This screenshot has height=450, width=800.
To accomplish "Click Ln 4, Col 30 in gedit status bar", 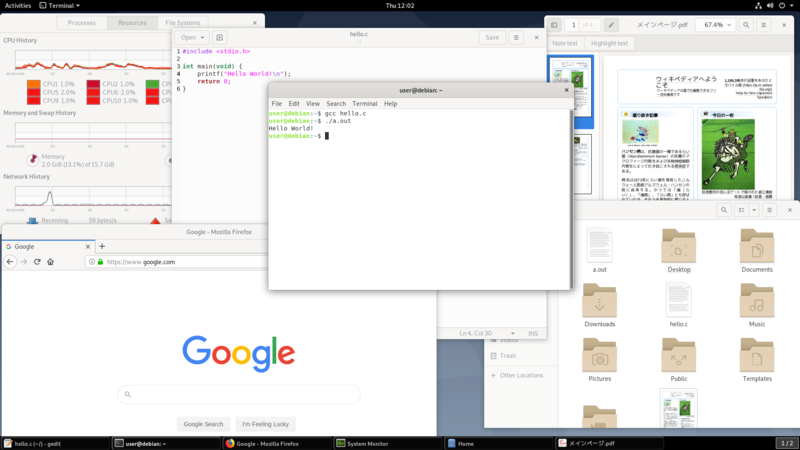I will coord(476,333).
